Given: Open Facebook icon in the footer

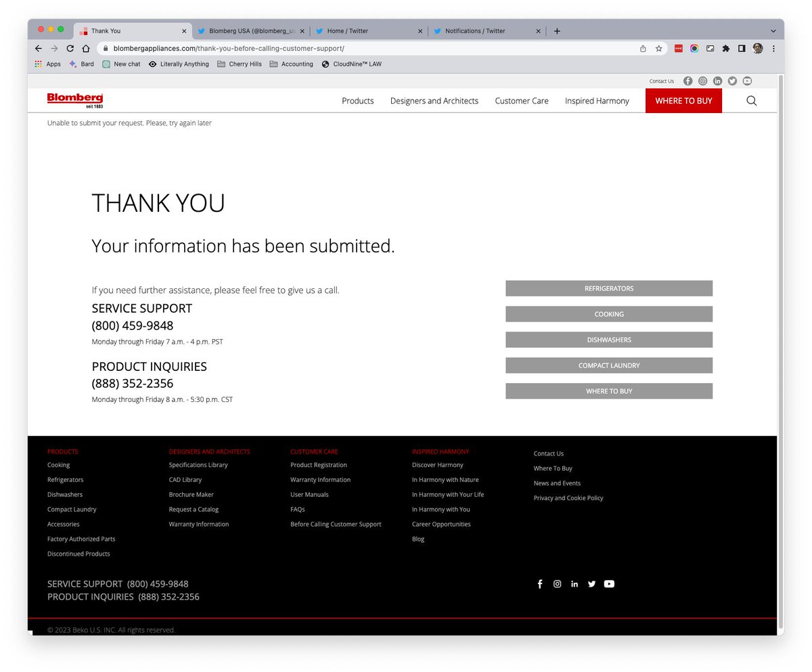Looking at the screenshot, I should click(x=540, y=584).
